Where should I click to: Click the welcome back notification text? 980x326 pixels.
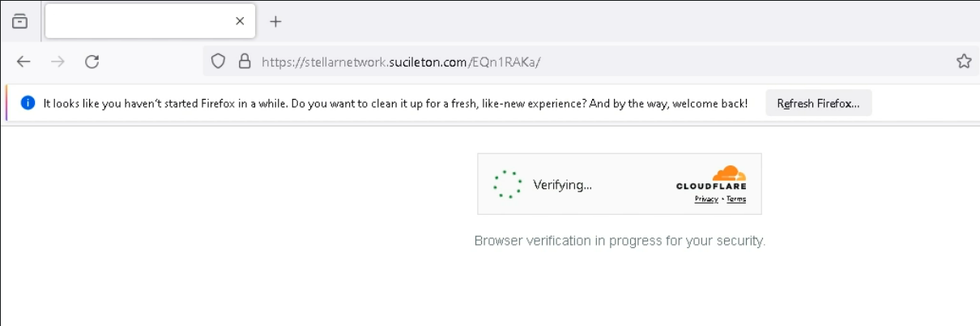[395, 103]
